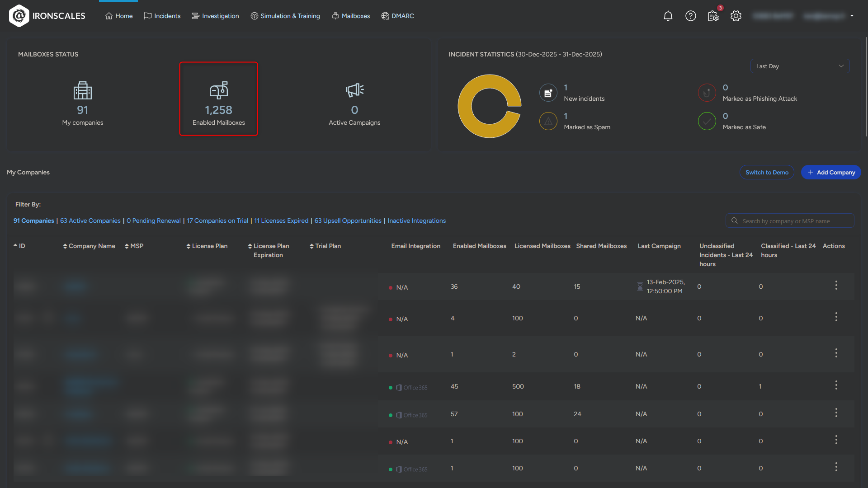868x488 pixels.
Task: Expand the Last Day time range dropdown
Action: coord(800,66)
